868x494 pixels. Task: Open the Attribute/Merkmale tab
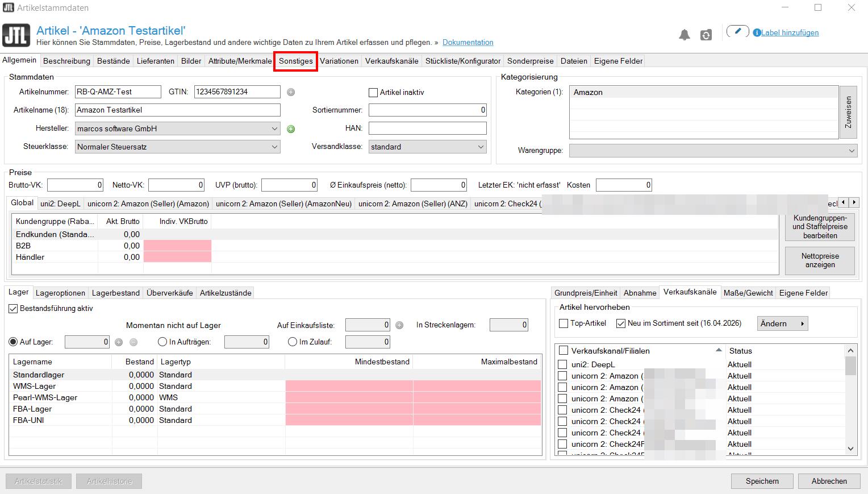(240, 61)
